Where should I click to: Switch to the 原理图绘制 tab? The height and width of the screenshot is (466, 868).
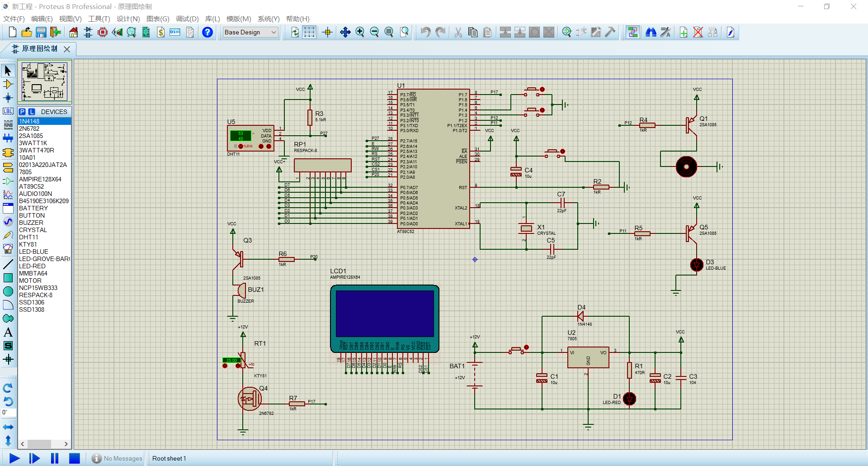click(x=39, y=48)
